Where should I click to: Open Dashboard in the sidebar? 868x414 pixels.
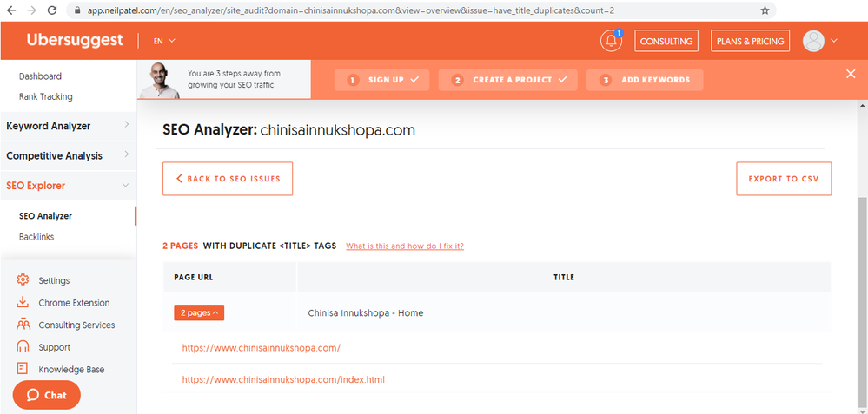click(40, 76)
